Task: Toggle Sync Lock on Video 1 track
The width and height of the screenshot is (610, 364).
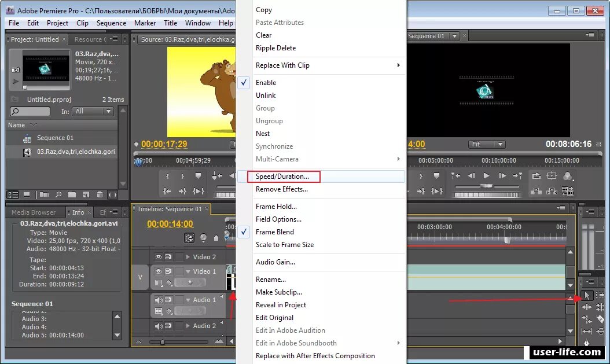Action: pyautogui.click(x=168, y=271)
